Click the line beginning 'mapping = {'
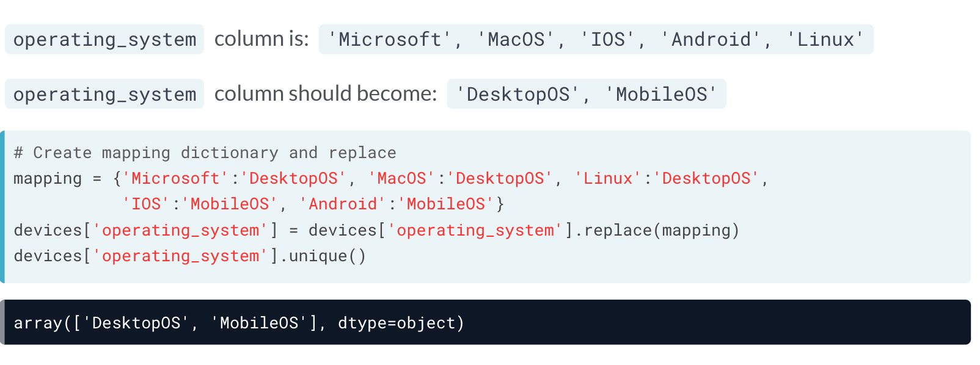The width and height of the screenshot is (980, 365). pos(391,179)
